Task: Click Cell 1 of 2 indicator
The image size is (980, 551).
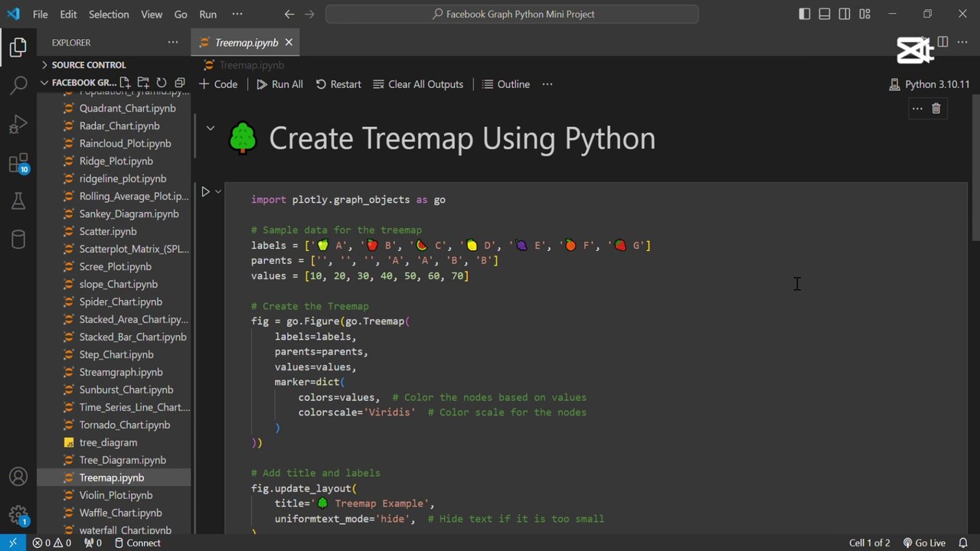Action: (870, 543)
